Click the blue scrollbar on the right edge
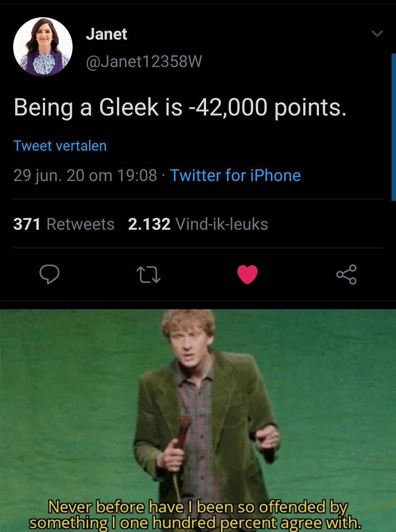Screen dimensions: 396x532 (393, 126)
